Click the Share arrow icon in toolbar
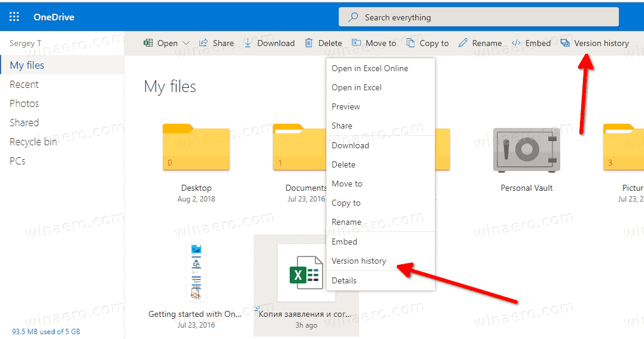Image resolution: width=644 pixels, height=339 pixels. [203, 42]
